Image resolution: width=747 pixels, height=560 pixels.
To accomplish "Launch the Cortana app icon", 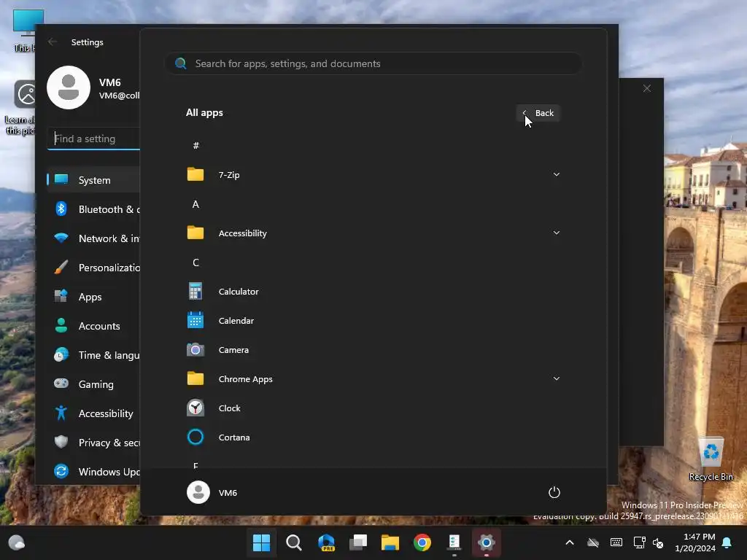I will coord(196,437).
